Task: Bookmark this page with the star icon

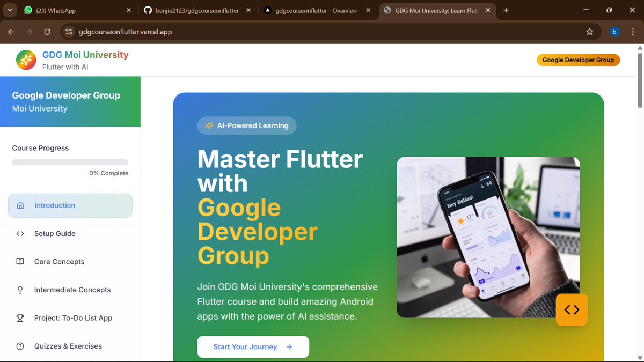Action: click(x=590, y=32)
